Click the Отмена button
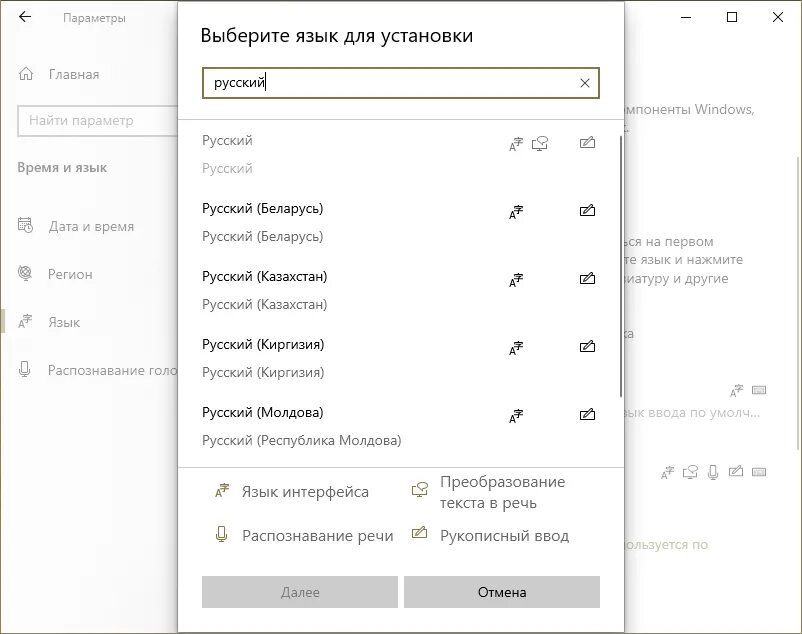This screenshot has width=802, height=634. pos(502,592)
